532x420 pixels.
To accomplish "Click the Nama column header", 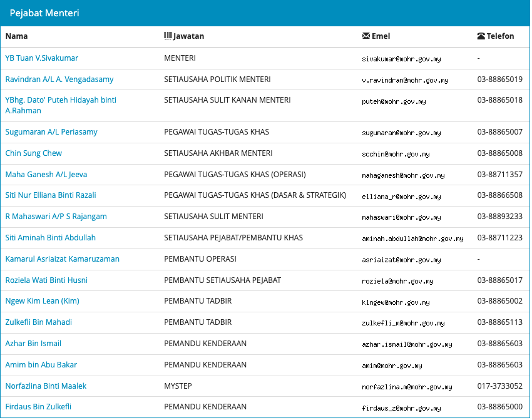I will 16,36.
